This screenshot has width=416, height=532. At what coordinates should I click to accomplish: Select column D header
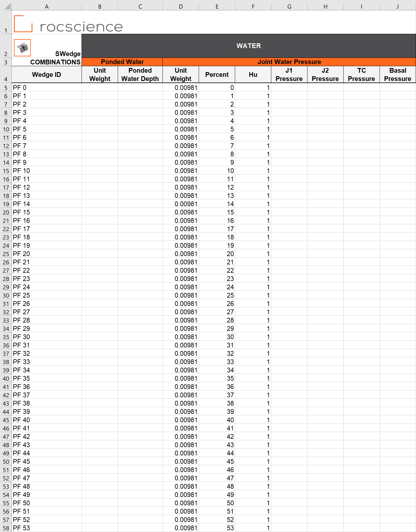181,7
